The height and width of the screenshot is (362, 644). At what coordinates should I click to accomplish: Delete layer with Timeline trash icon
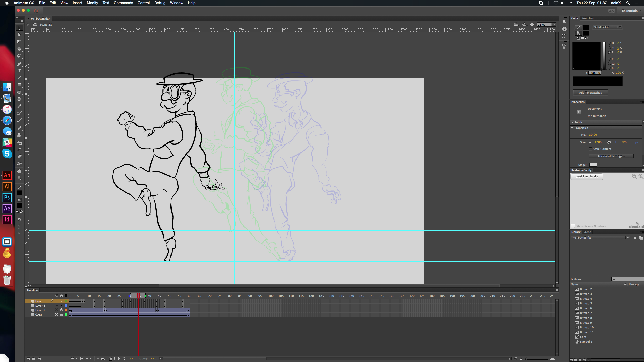39,359
